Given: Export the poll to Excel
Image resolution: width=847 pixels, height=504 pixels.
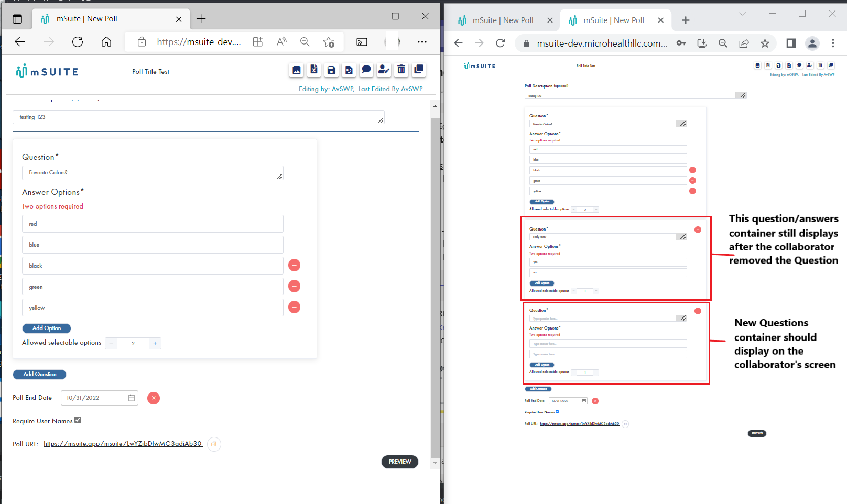Looking at the screenshot, I should pos(314,70).
